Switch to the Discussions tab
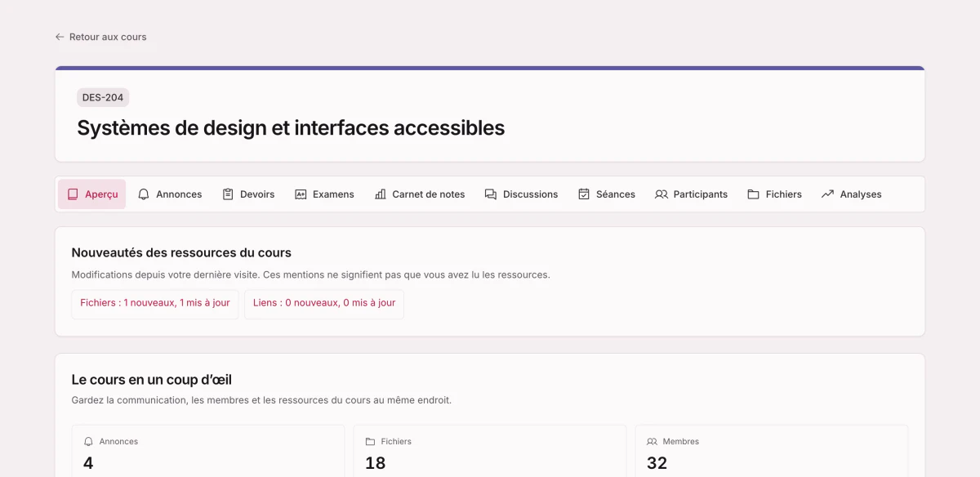Screen dimensions: 980x477 coord(521,194)
